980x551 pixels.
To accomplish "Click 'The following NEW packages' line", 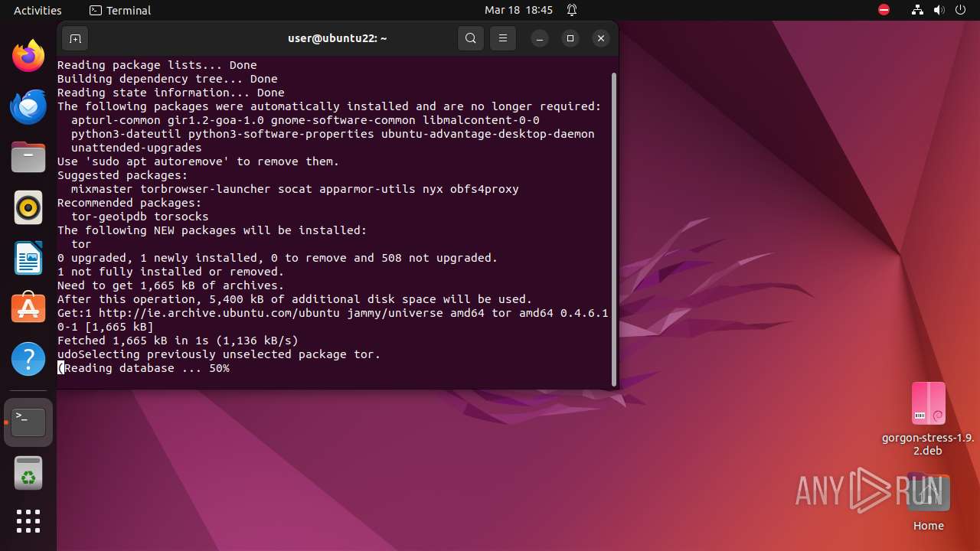I will [212, 230].
